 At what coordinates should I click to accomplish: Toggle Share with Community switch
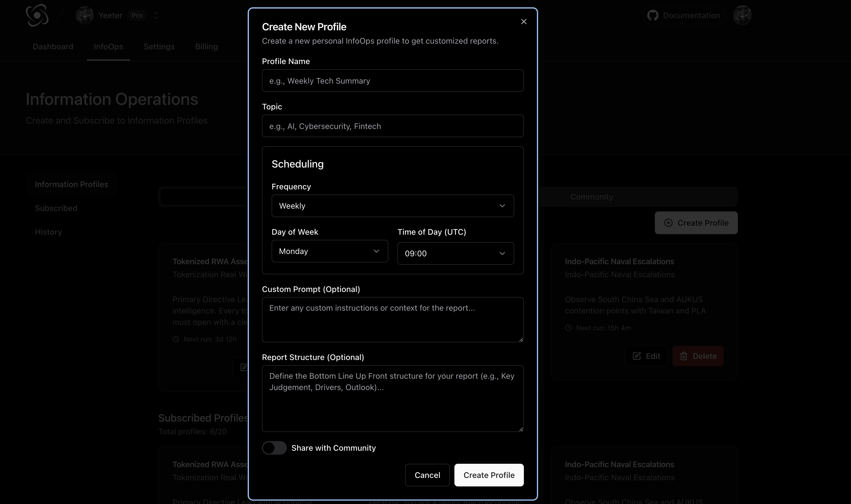coord(274,448)
